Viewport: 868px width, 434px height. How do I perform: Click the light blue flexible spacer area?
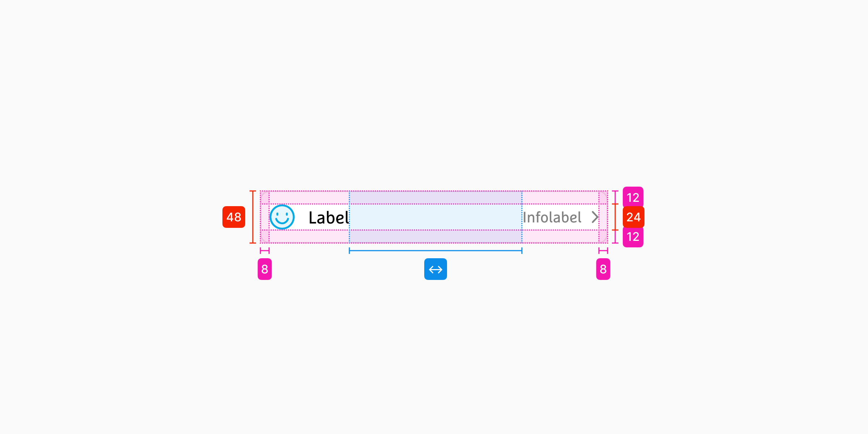click(x=435, y=217)
